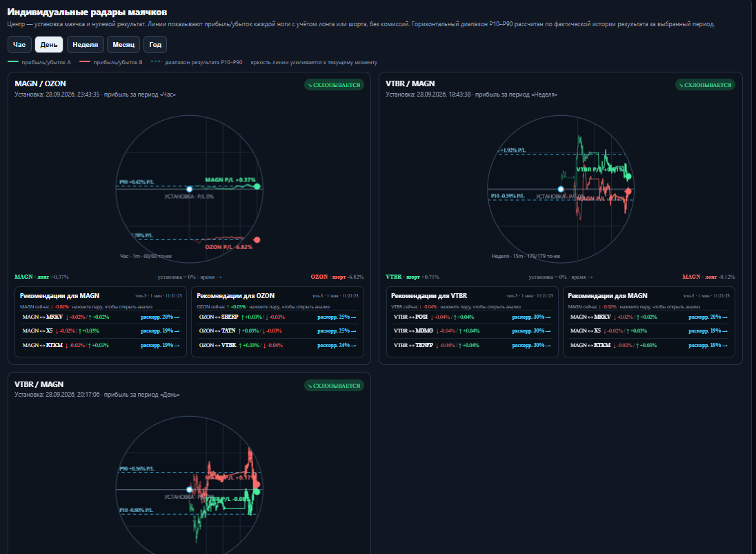Click the VTBR/MAGN weekly radar center point

(561, 189)
